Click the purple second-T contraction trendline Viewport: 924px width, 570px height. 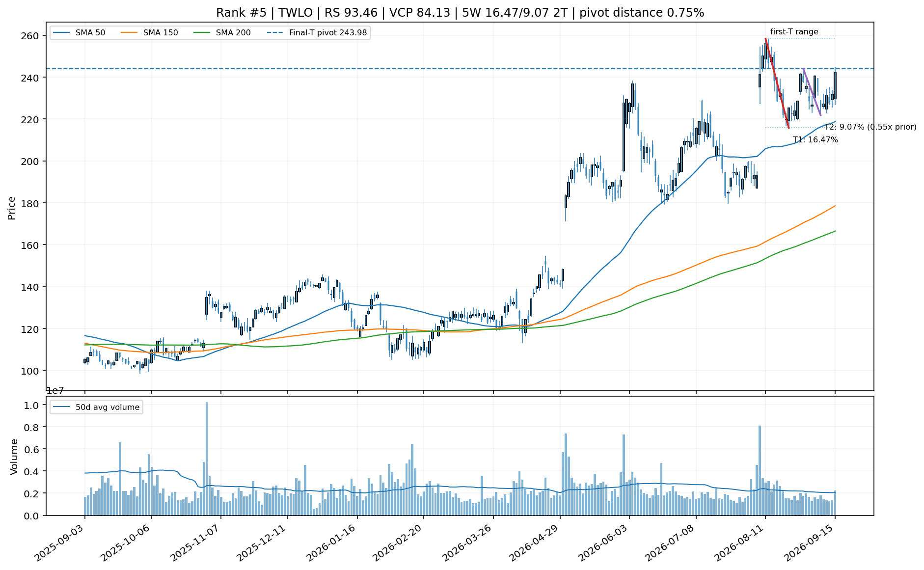(812, 92)
